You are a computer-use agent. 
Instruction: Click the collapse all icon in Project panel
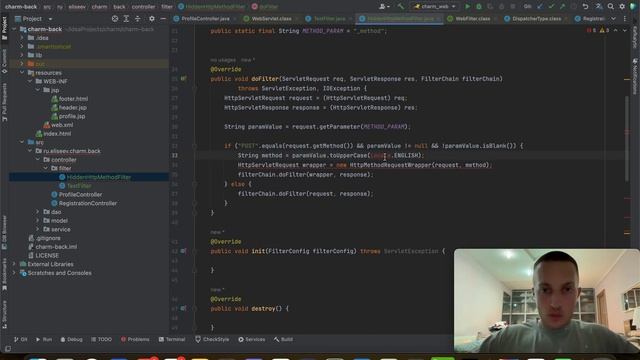(x=138, y=19)
